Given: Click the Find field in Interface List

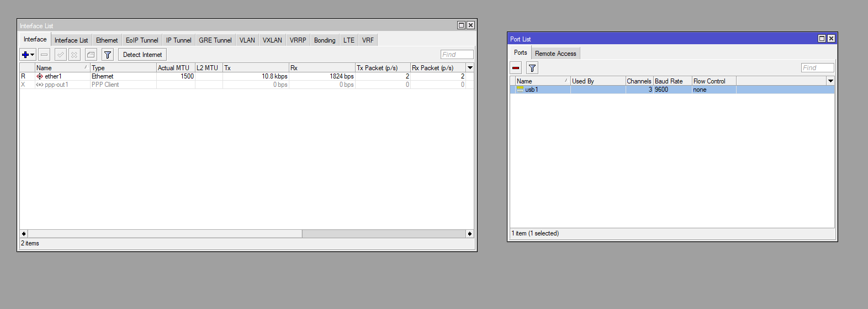Looking at the screenshot, I should (457, 54).
